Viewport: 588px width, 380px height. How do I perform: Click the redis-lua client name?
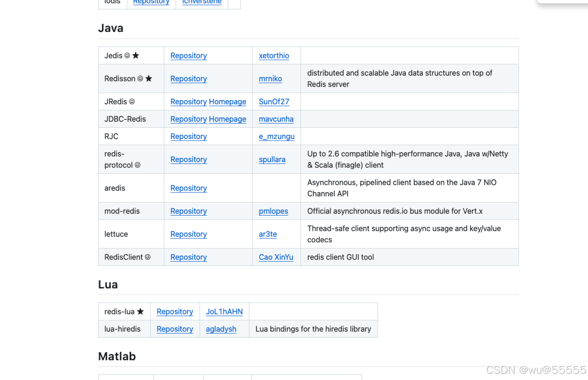click(x=119, y=311)
